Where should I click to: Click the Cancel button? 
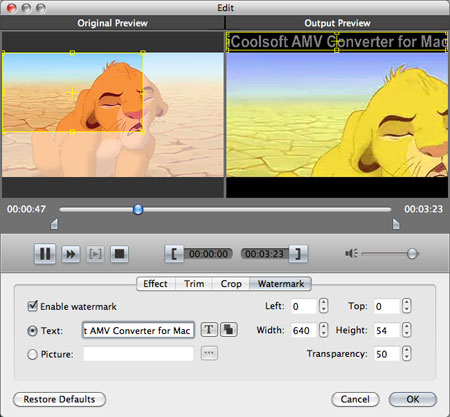tap(355, 399)
